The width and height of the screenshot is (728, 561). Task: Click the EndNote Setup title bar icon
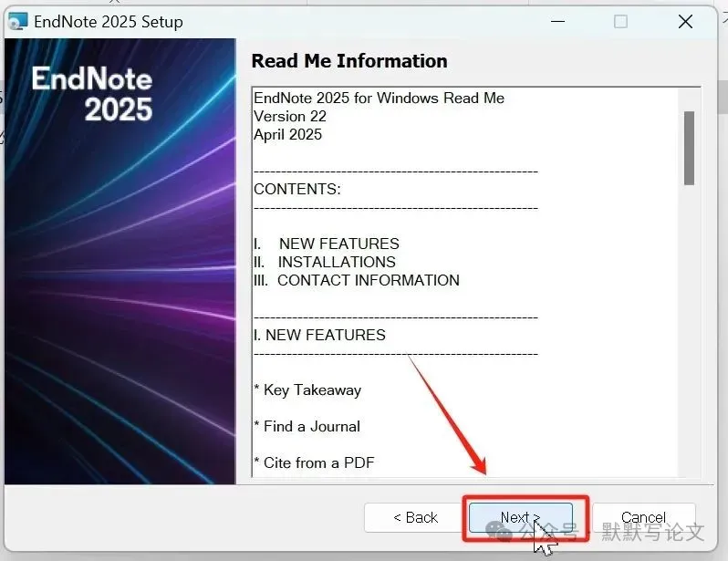point(18,21)
